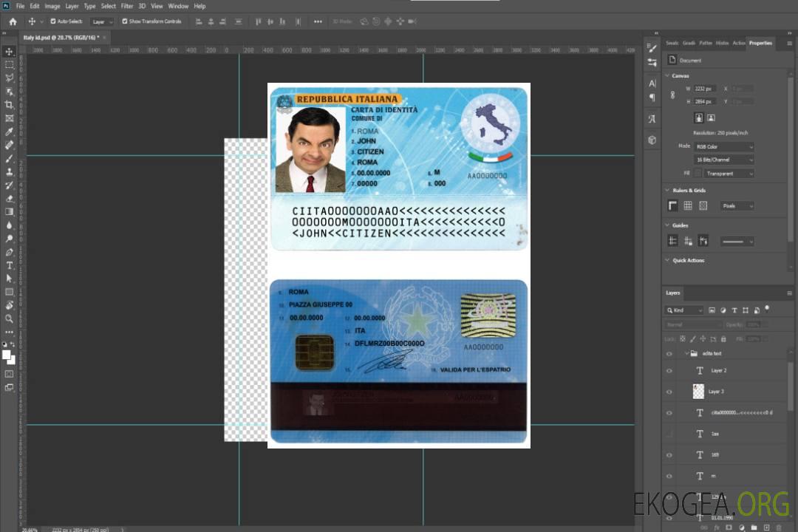Show the hidden 1aa text layer
Image resolution: width=798 pixels, height=532 pixels.
point(669,434)
